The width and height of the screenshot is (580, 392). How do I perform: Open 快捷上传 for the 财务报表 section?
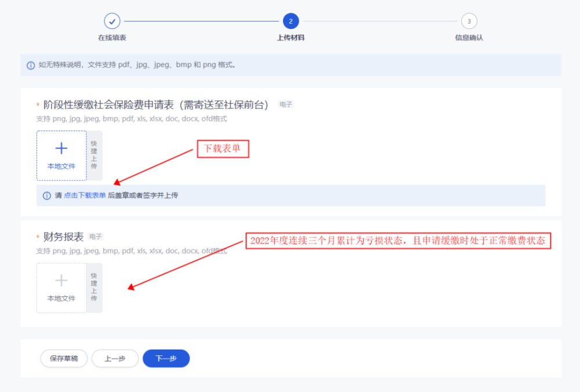95,288
